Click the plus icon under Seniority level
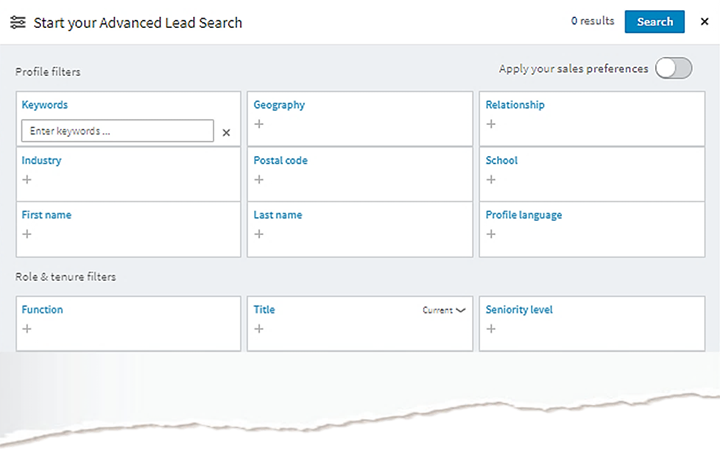Image resolution: width=720 pixels, height=449 pixels. click(x=491, y=329)
